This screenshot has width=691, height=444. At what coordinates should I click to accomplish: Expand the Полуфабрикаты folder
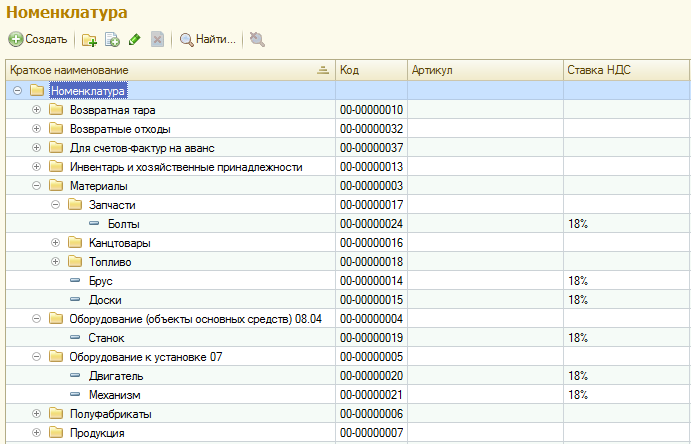tap(37, 414)
